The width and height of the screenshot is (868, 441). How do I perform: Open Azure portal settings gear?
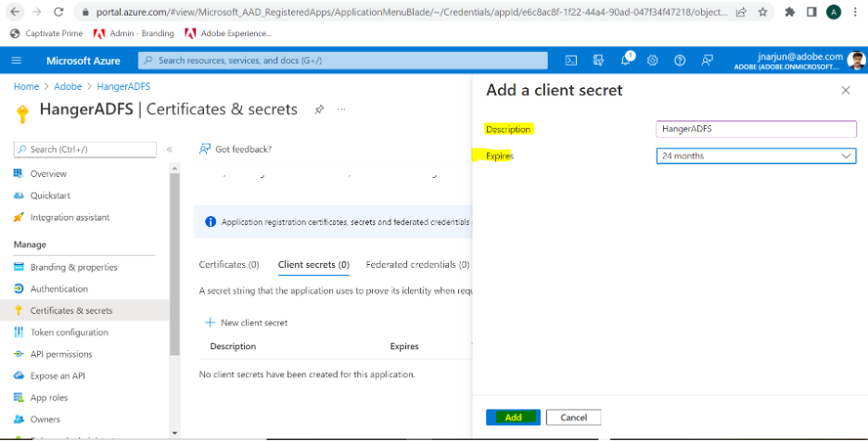coord(653,60)
